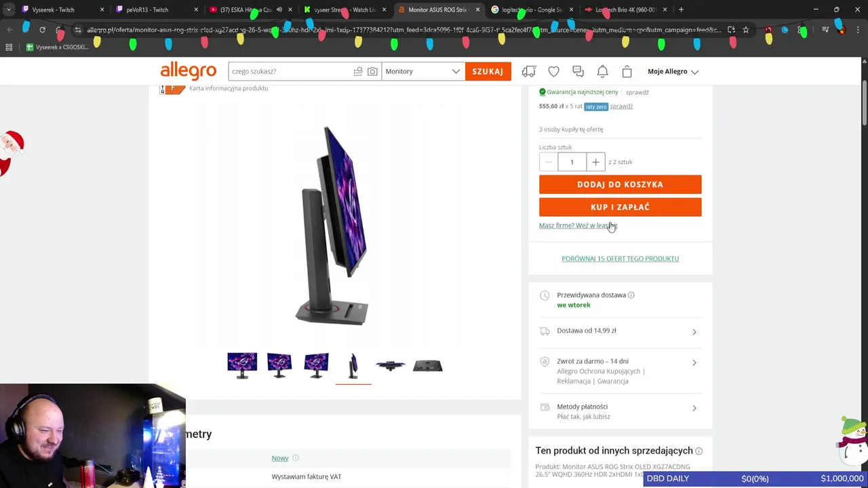Open the favorites heart icon in header

click(554, 71)
